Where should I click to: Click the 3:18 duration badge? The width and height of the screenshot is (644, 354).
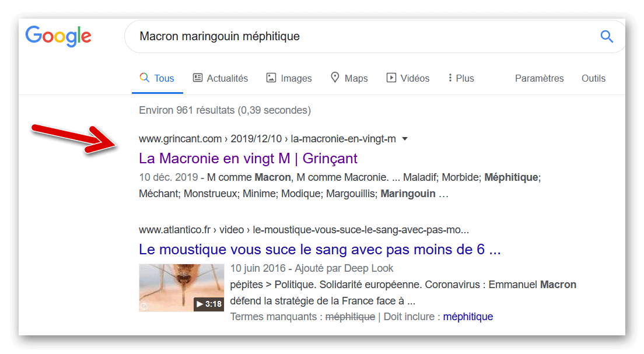(x=209, y=304)
